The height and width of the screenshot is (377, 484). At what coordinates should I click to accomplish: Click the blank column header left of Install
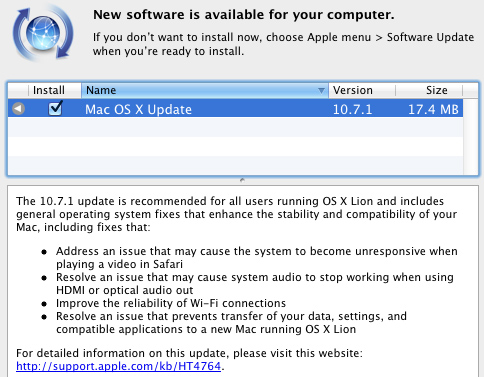[x=18, y=90]
